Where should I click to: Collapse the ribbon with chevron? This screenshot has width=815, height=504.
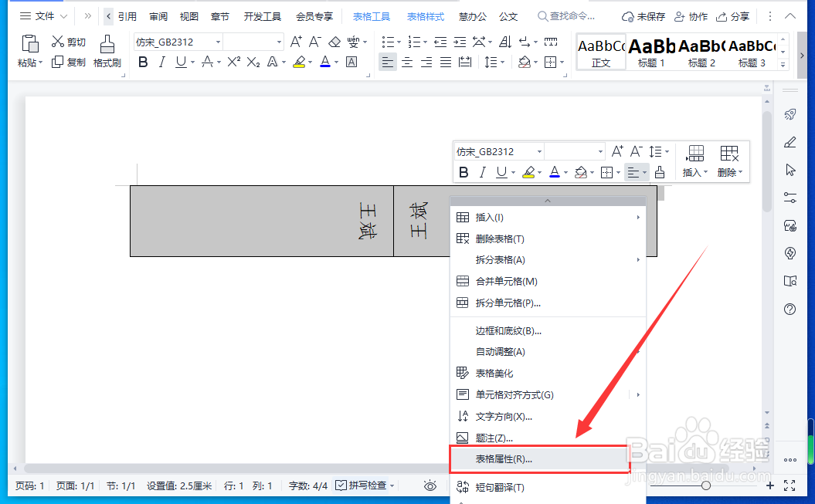point(790,16)
